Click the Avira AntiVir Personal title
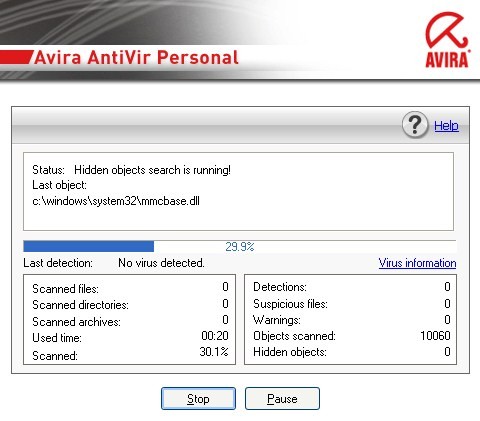The image size is (480, 421). point(136,57)
